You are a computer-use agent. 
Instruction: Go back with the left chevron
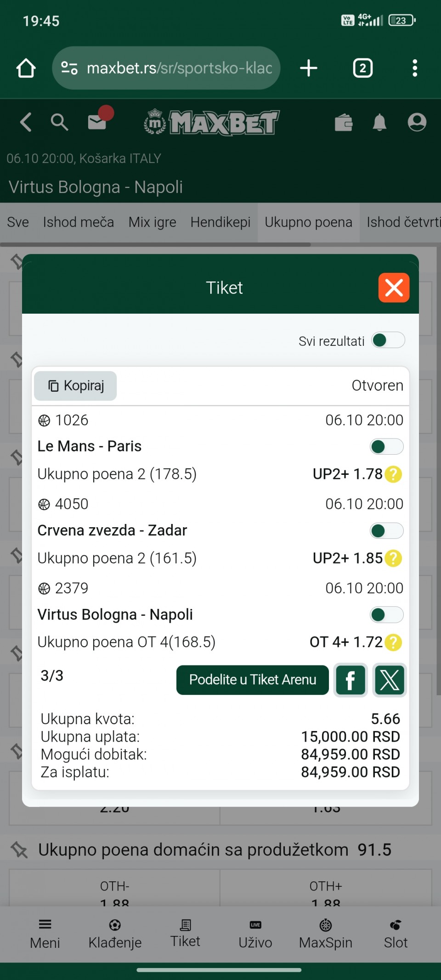pyautogui.click(x=26, y=122)
